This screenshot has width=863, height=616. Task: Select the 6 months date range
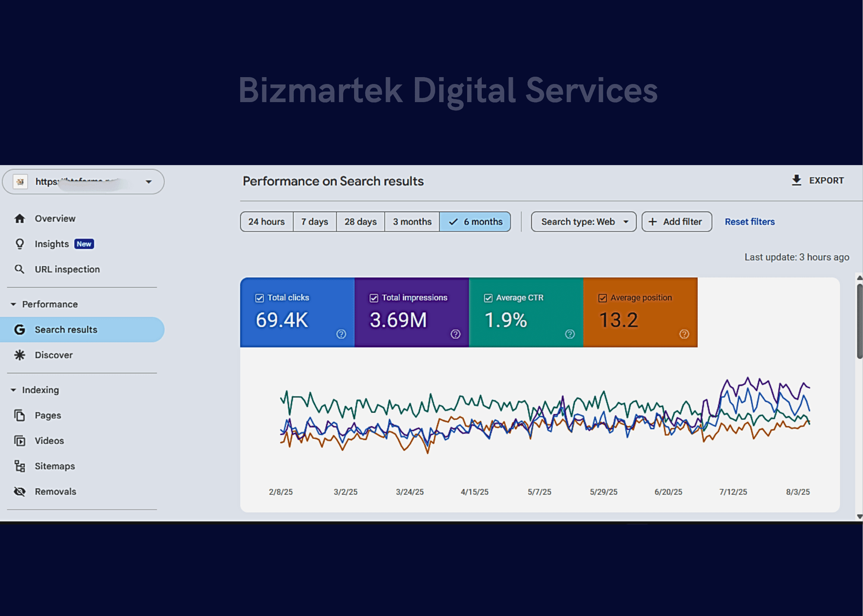(475, 222)
